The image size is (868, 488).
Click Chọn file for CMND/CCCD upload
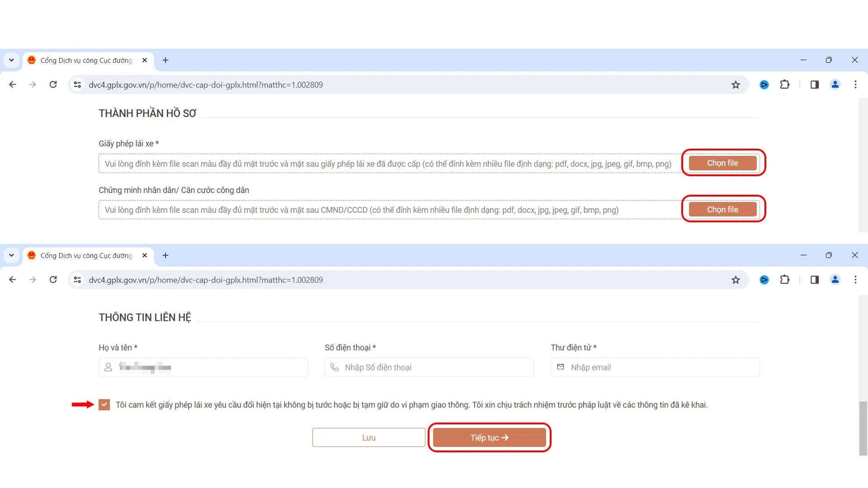pyautogui.click(x=722, y=210)
